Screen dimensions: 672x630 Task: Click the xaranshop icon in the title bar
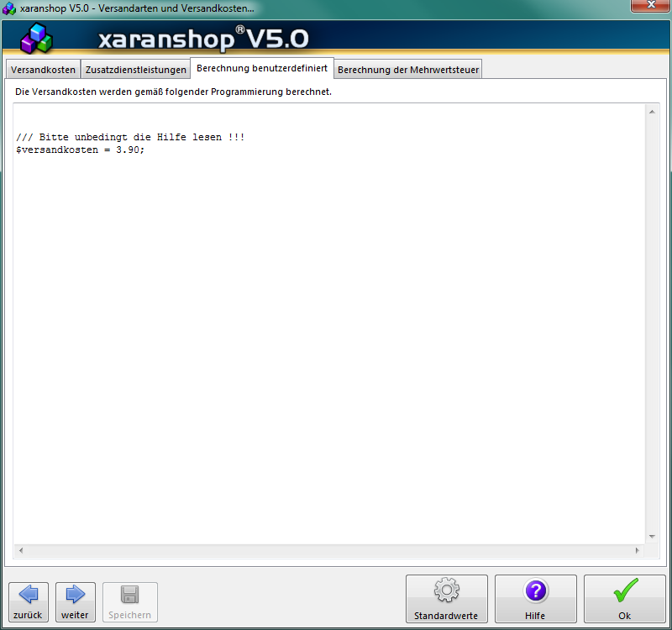(9, 8)
